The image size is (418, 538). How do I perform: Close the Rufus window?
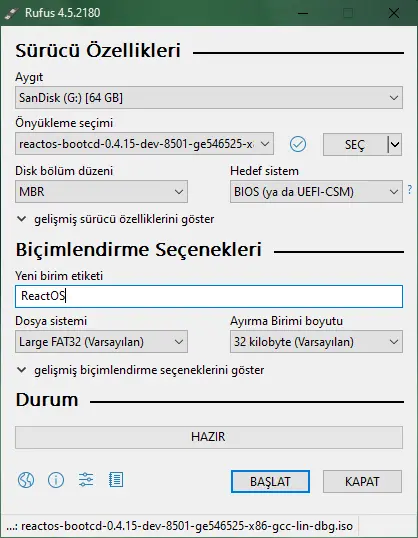(x=394, y=13)
